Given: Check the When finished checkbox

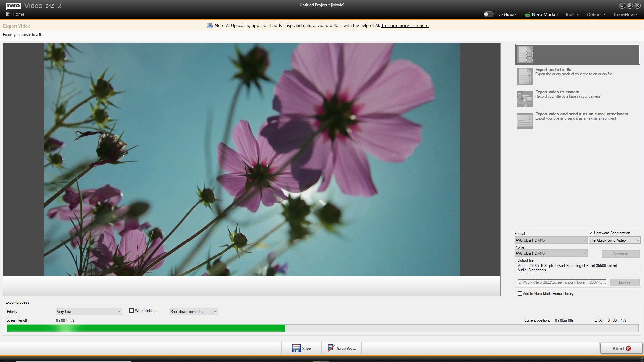Looking at the screenshot, I should [132, 311].
